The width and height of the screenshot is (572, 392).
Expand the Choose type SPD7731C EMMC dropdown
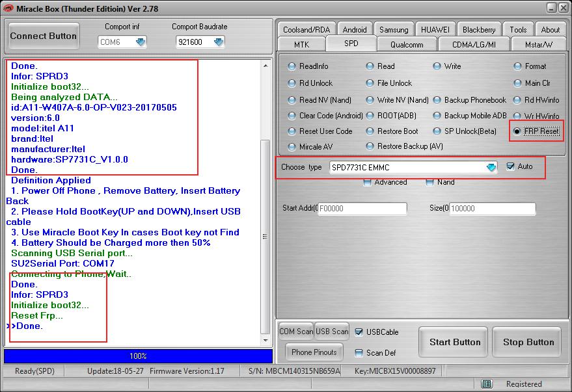pos(491,167)
